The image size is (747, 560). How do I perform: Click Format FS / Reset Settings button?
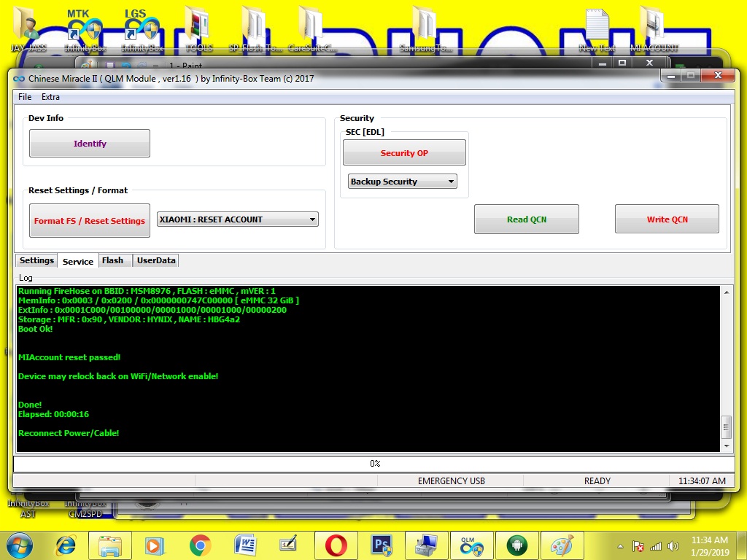pyautogui.click(x=90, y=220)
